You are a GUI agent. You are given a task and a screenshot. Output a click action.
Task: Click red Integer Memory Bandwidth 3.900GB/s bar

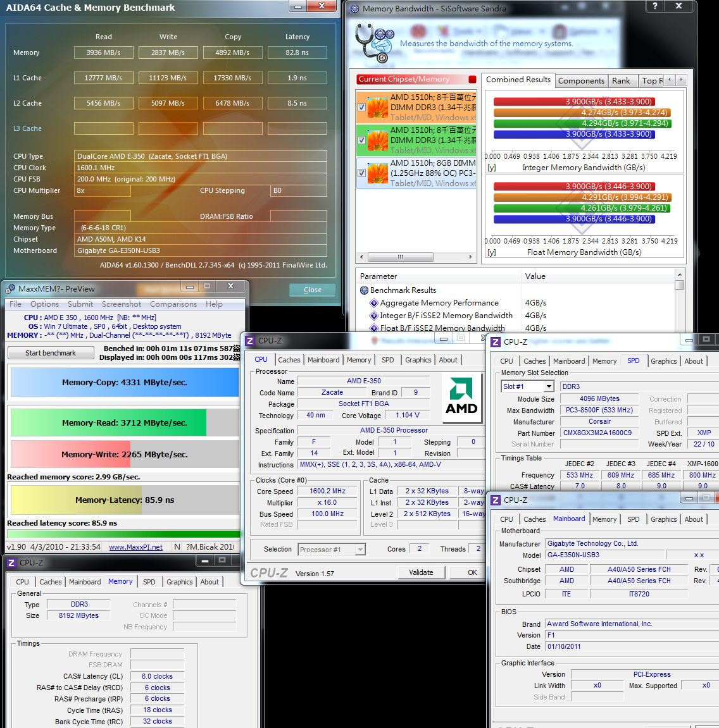click(574, 102)
